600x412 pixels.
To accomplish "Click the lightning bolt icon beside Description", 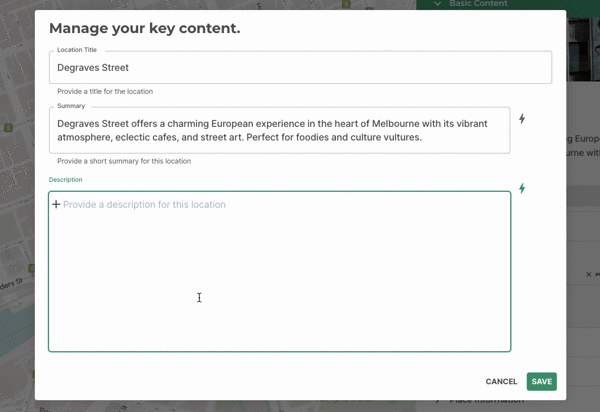I will tap(522, 188).
